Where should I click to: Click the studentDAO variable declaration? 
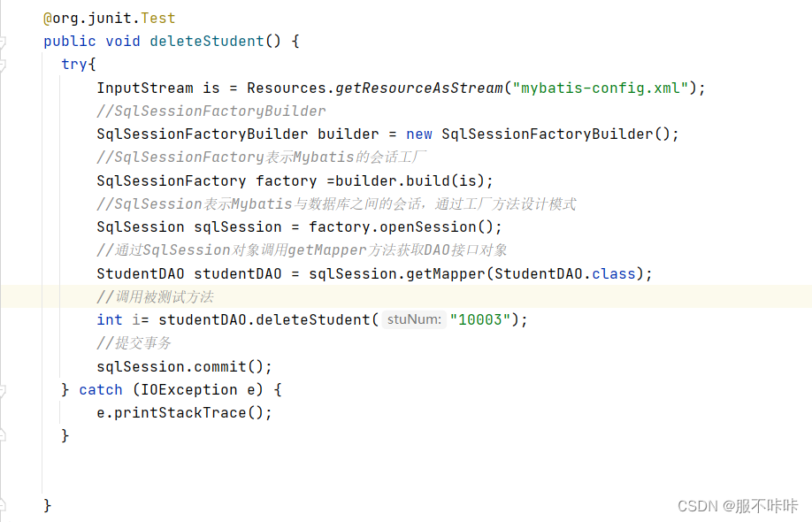coord(238,273)
